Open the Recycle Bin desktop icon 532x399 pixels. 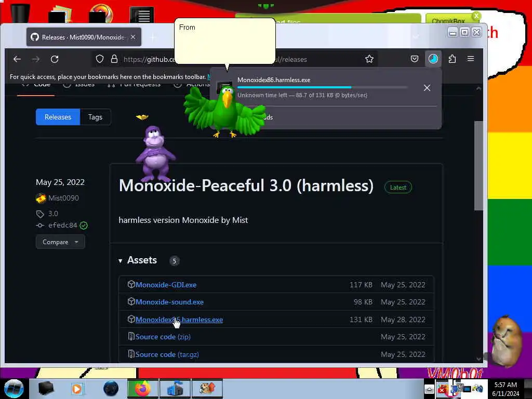coord(20,12)
